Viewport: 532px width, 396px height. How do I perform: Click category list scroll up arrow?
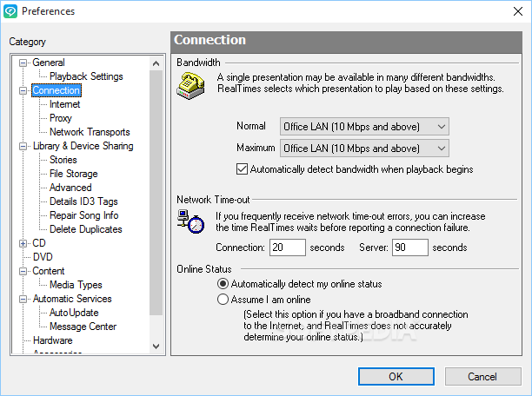pyautogui.click(x=156, y=63)
